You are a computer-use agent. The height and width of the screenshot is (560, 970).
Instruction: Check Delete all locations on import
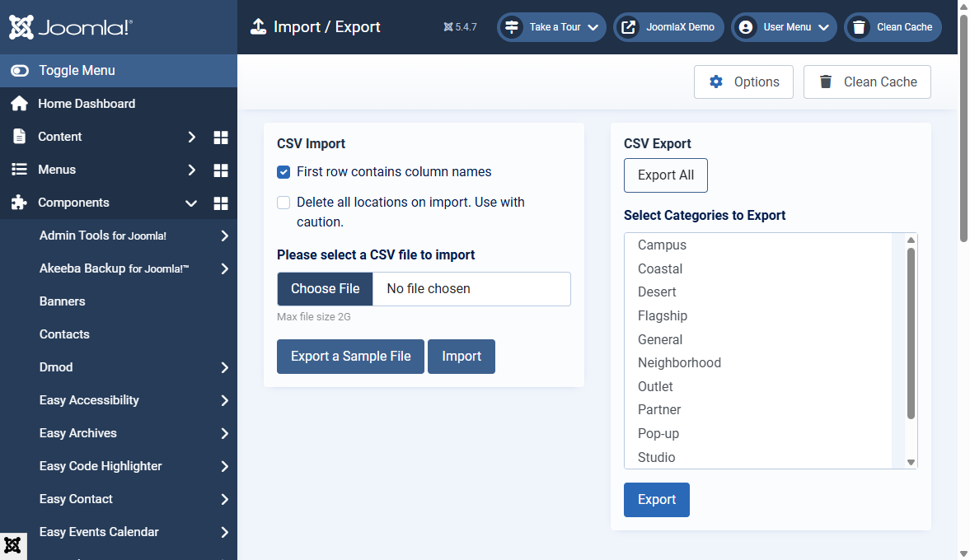coord(284,203)
